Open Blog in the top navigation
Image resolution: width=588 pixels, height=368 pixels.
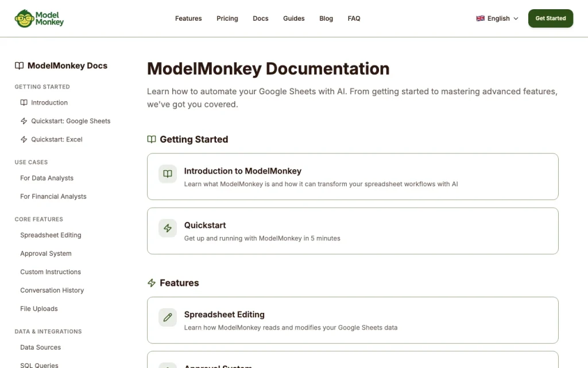pos(326,18)
